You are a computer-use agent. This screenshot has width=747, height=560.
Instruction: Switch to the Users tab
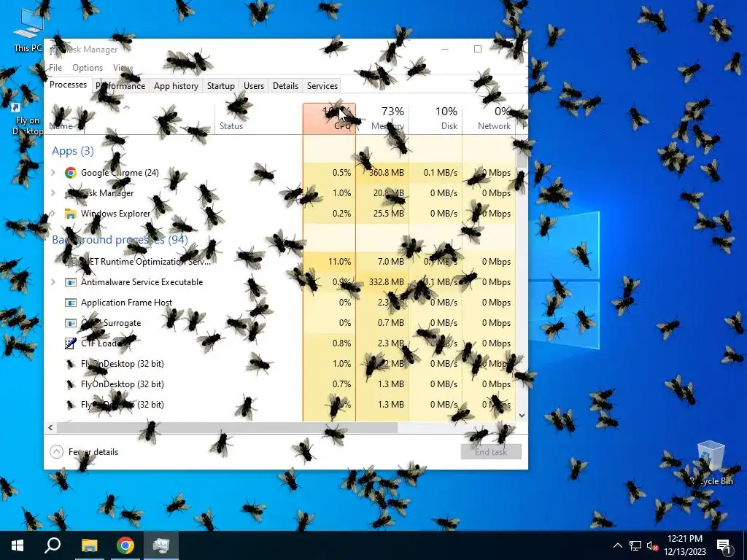tap(253, 86)
